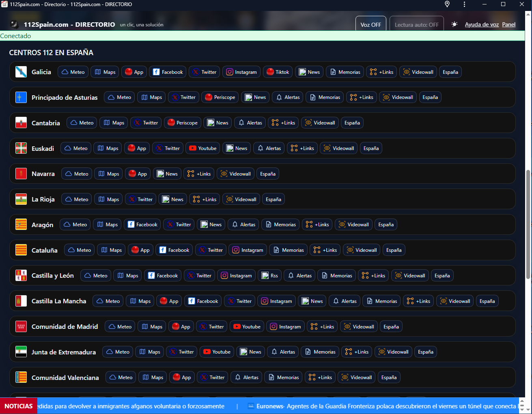Open the browser three-dot menu
Screen dimensions: 532x414
point(464,4)
